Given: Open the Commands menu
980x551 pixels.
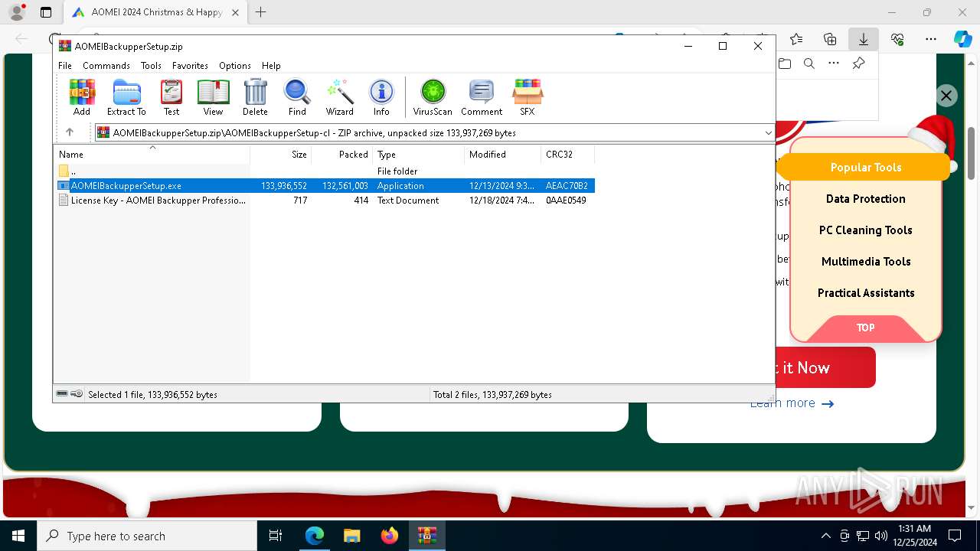Looking at the screenshot, I should [x=106, y=66].
